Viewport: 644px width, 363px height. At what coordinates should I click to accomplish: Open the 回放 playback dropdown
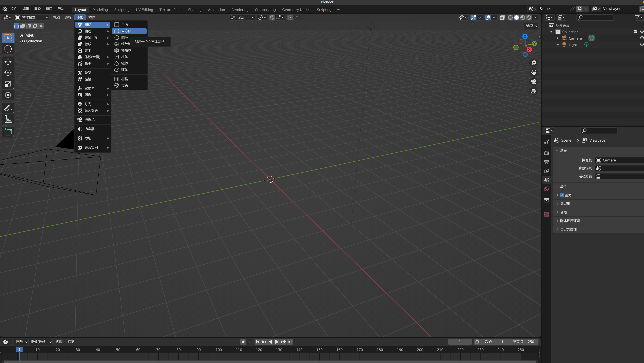tap(21, 342)
